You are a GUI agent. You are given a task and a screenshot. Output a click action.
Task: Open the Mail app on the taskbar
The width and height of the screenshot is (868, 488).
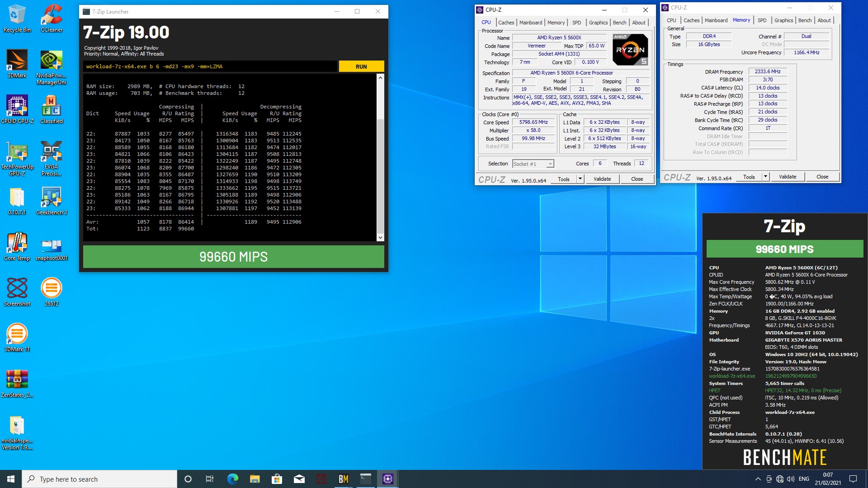[x=299, y=479]
